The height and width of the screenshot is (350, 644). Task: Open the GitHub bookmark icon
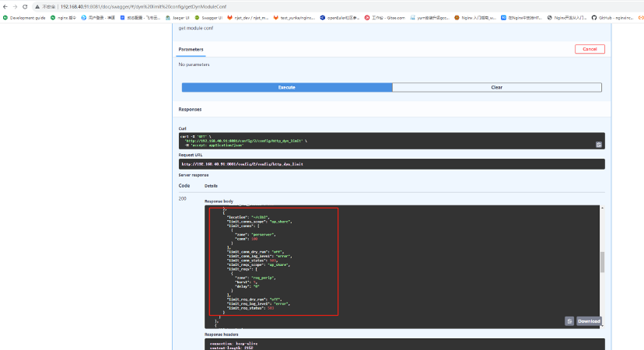click(x=594, y=18)
